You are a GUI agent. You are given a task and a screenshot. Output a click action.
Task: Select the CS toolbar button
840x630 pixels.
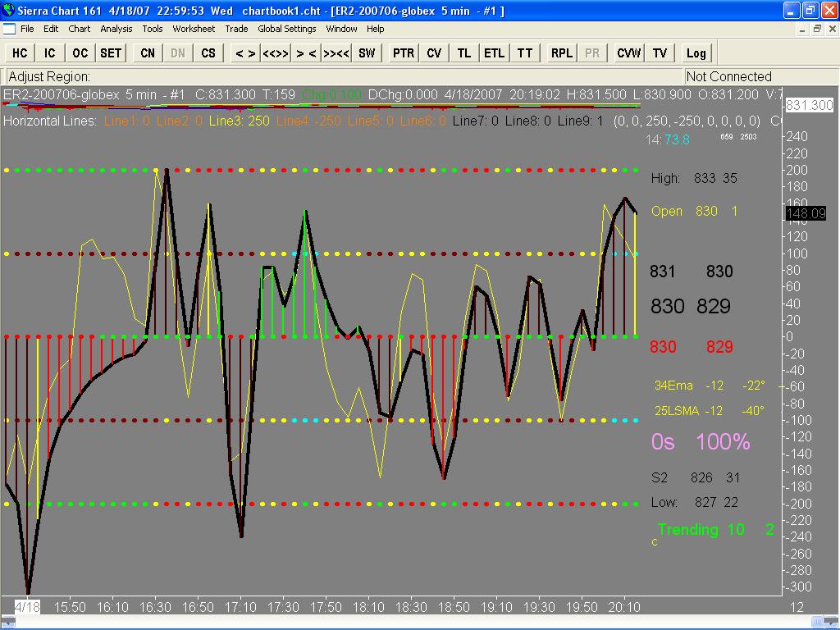208,53
